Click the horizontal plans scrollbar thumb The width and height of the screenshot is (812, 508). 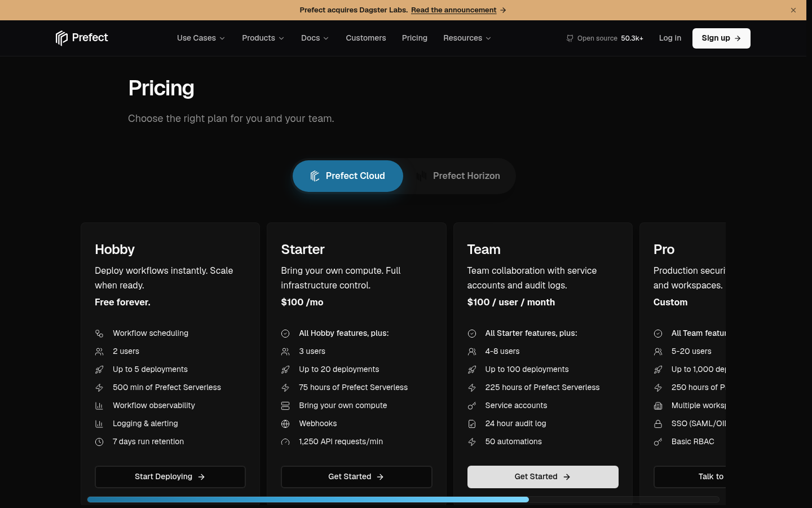click(x=308, y=500)
